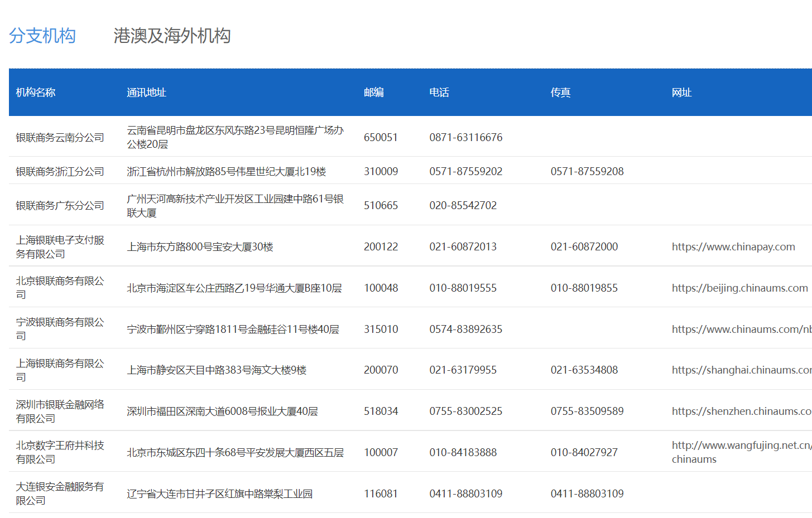Select 北京数字王府井科技有限公司 name cell

pyautogui.click(x=60, y=452)
